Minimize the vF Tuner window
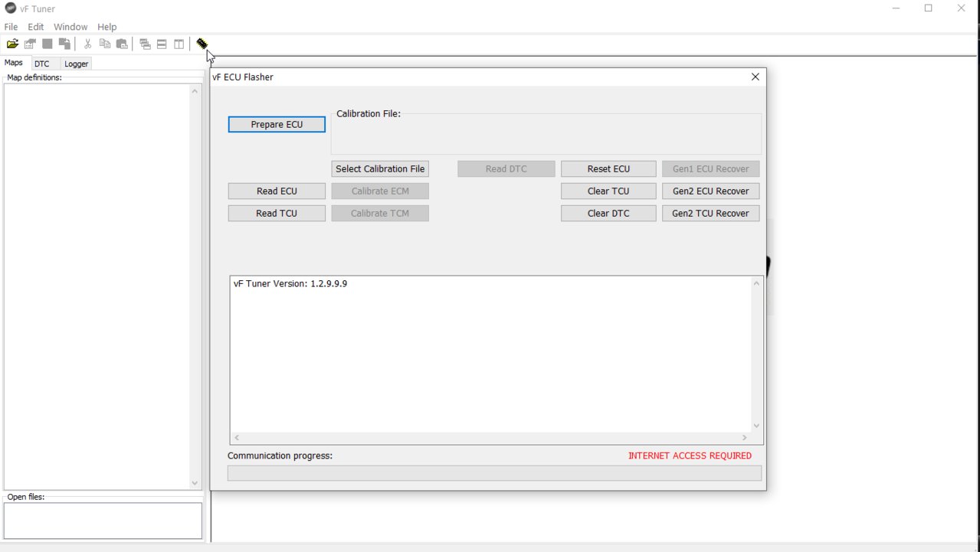The height and width of the screenshot is (552, 980). (896, 8)
